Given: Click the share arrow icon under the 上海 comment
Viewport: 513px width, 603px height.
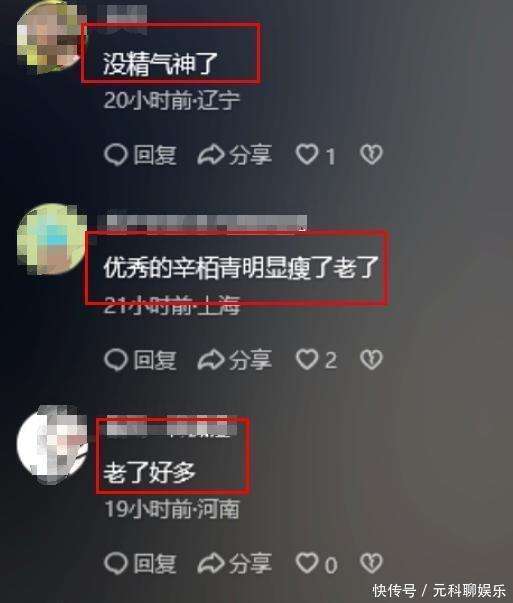Looking at the screenshot, I should click(211, 360).
